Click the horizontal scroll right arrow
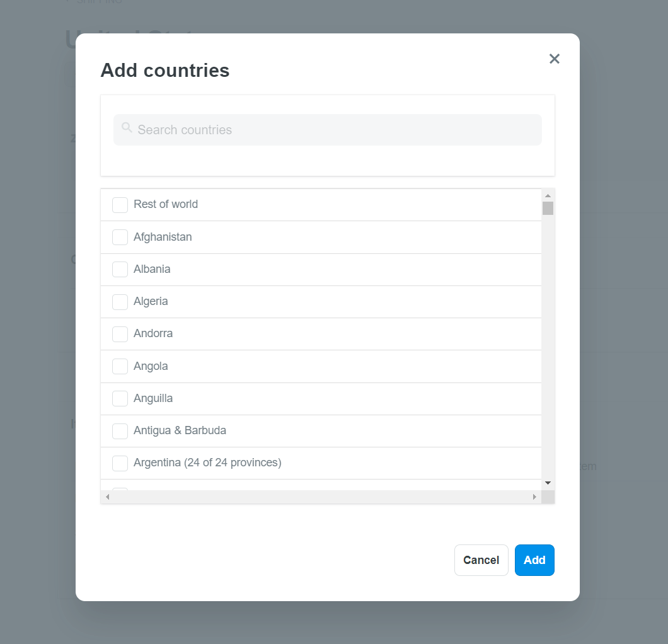The image size is (668, 644). (x=534, y=497)
